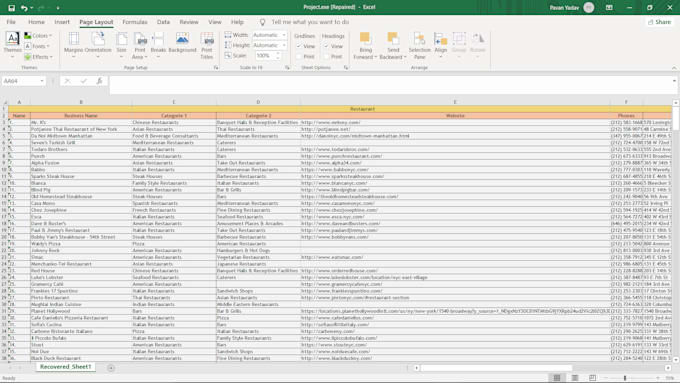Click the Insert Function fx icon
Viewport: 680px width, 383px height.
(x=99, y=81)
